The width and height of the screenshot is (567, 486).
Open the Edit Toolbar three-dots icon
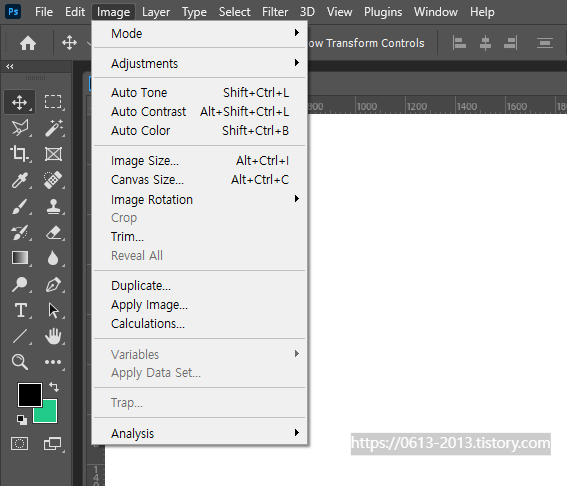[53, 362]
